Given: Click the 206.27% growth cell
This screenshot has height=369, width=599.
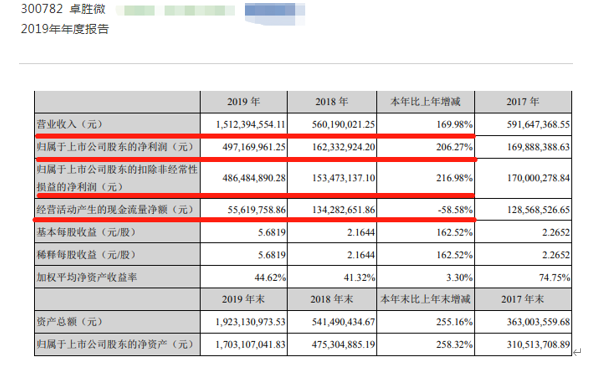Looking at the screenshot, I should tap(455, 147).
